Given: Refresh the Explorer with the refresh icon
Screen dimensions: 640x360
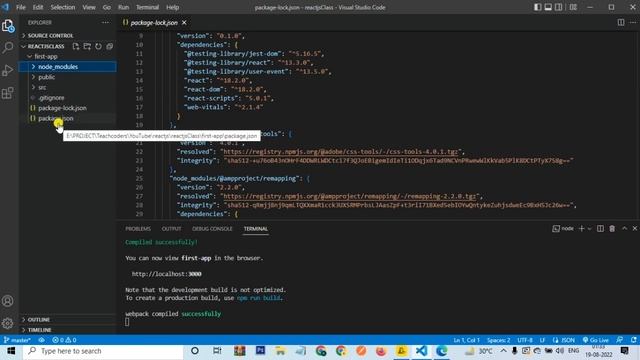Looking at the screenshot, I should [x=98, y=46].
